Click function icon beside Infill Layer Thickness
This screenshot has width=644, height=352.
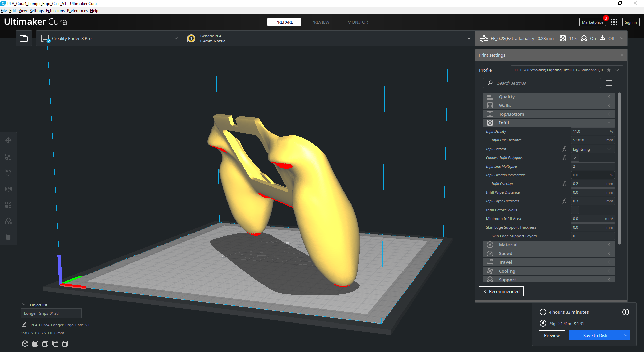pyautogui.click(x=564, y=201)
